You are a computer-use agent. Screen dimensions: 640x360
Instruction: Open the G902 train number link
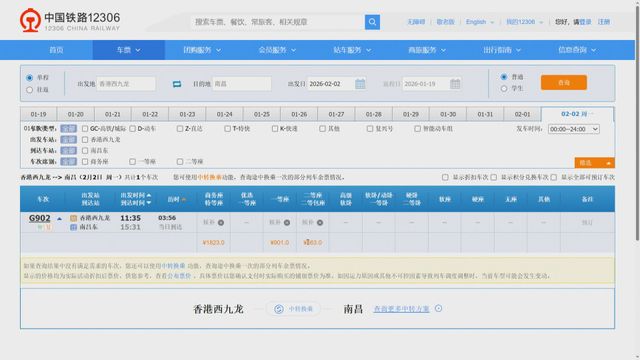click(x=40, y=218)
